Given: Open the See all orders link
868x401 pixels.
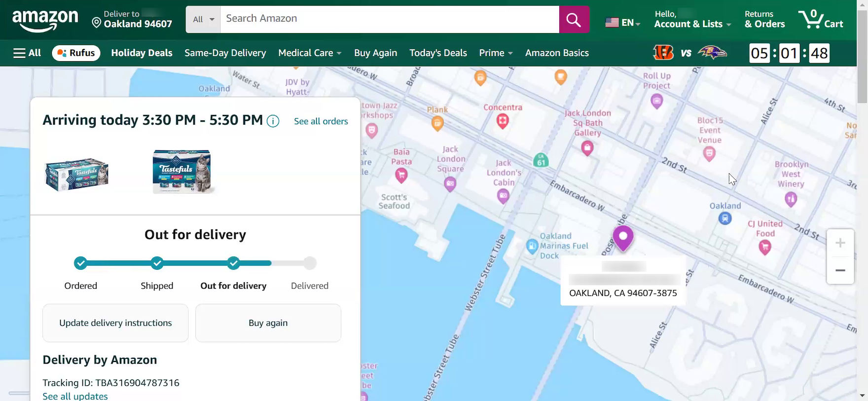Looking at the screenshot, I should click(x=321, y=121).
